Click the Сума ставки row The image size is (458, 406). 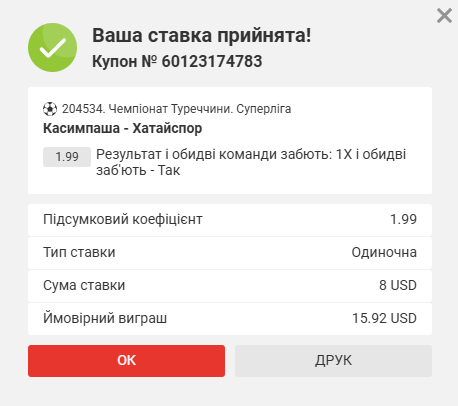[x=230, y=286]
